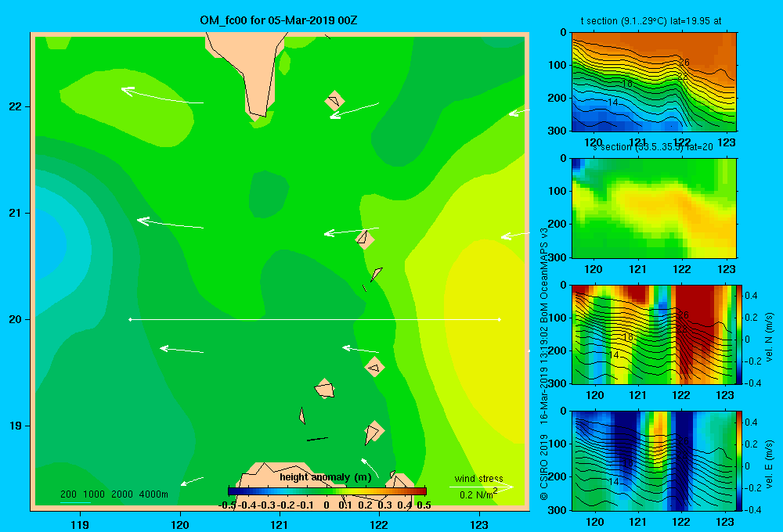
Task: Click the '0.4' tick on the vel. N color scale
Action: pos(751,296)
